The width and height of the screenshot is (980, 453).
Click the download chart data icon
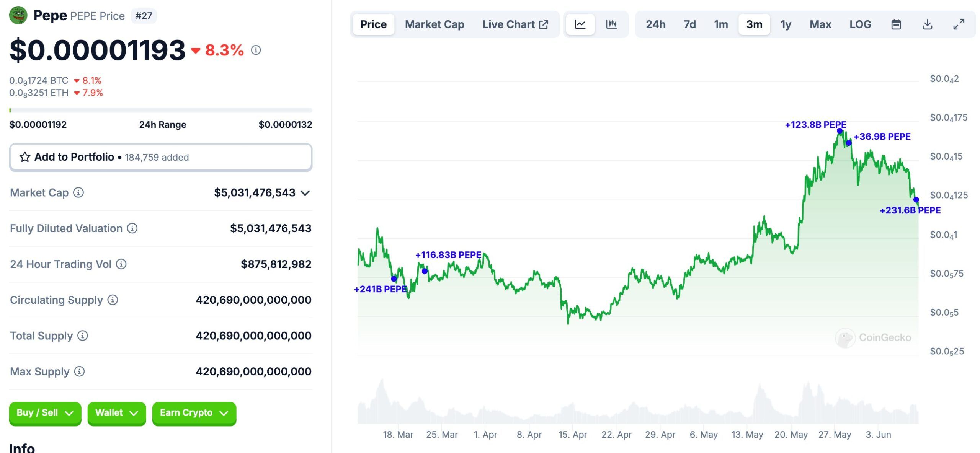pos(927,24)
